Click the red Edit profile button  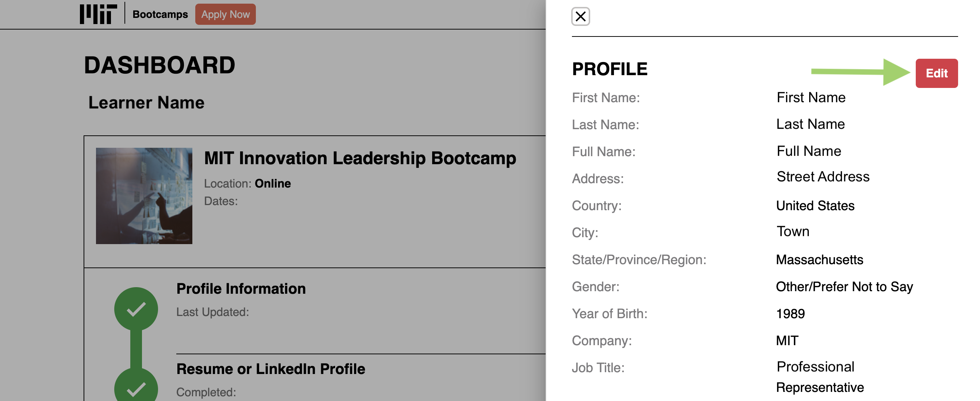936,73
